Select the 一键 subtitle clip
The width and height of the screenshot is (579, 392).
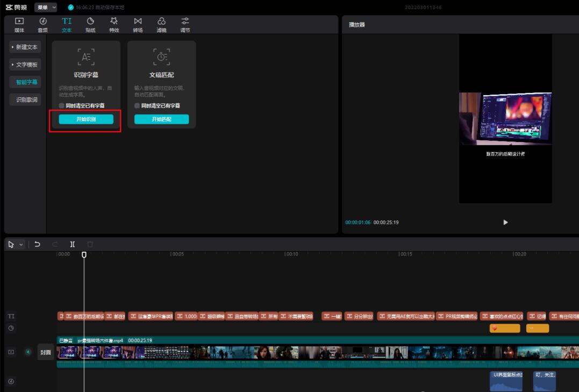pos(332,316)
